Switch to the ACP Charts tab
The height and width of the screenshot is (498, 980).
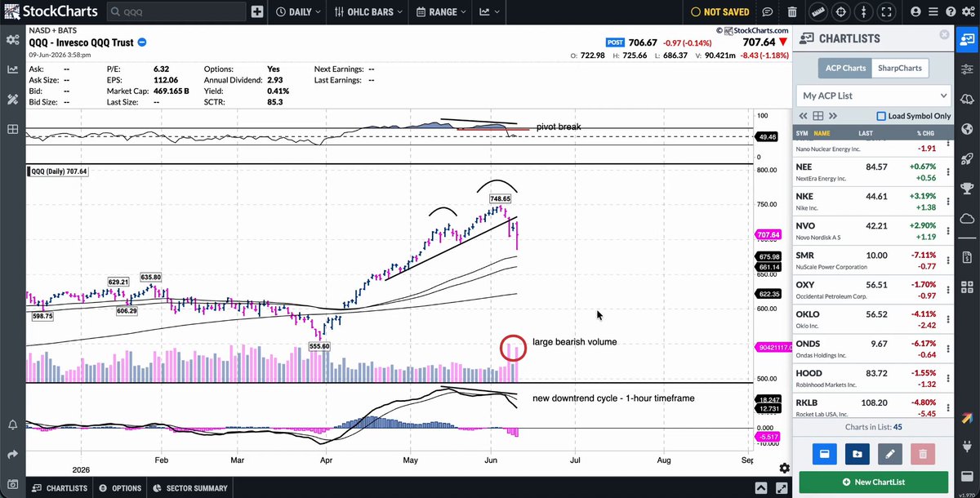click(844, 68)
